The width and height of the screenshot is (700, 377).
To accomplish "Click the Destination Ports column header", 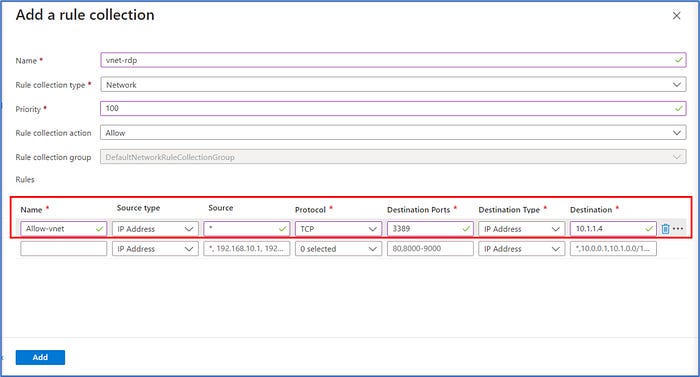I will (x=418, y=209).
